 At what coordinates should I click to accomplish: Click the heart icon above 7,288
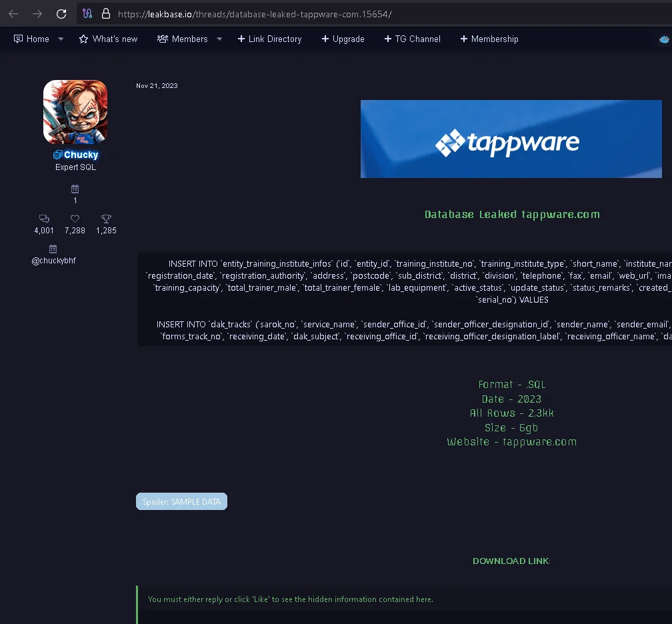(75, 219)
